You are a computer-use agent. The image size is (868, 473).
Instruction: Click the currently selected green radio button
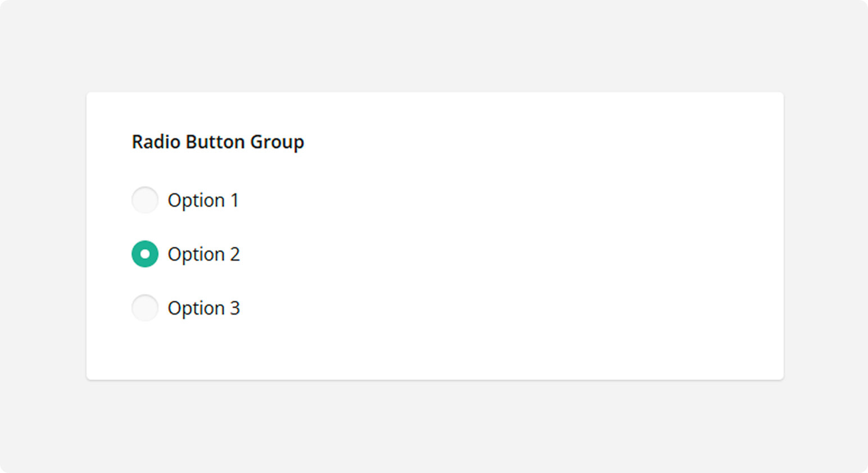145,254
